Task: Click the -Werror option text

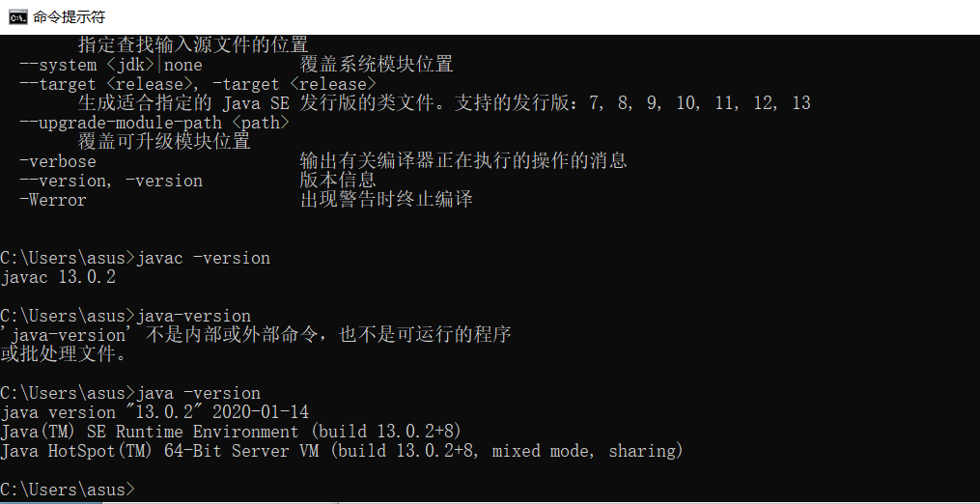Action: click(x=53, y=200)
